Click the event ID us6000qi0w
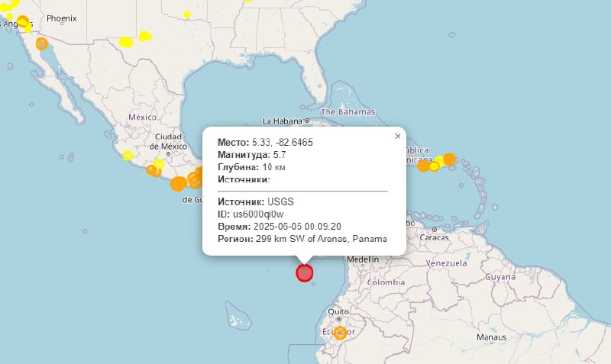The image size is (611, 364). [x=258, y=214]
